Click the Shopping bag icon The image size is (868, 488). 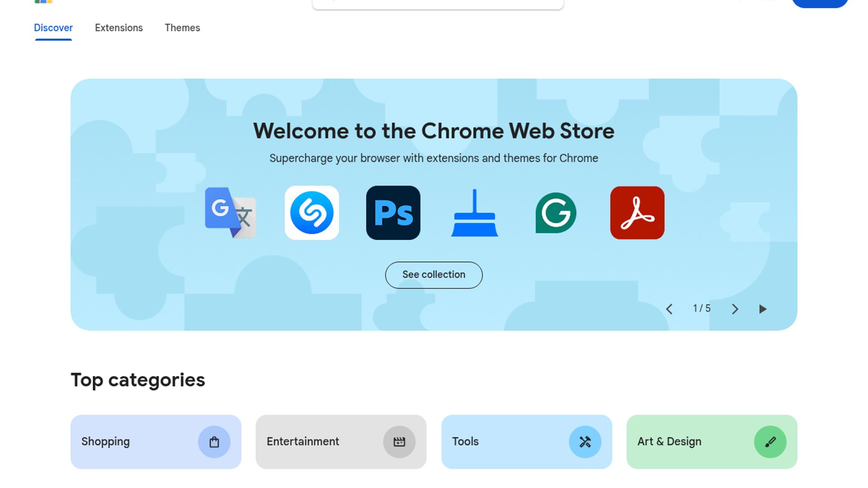coord(214,441)
